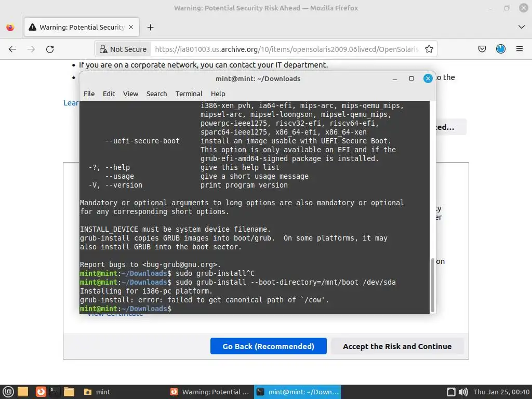
Task: Select the mint@mint: ~/Down taskbar entry
Action: (298, 392)
